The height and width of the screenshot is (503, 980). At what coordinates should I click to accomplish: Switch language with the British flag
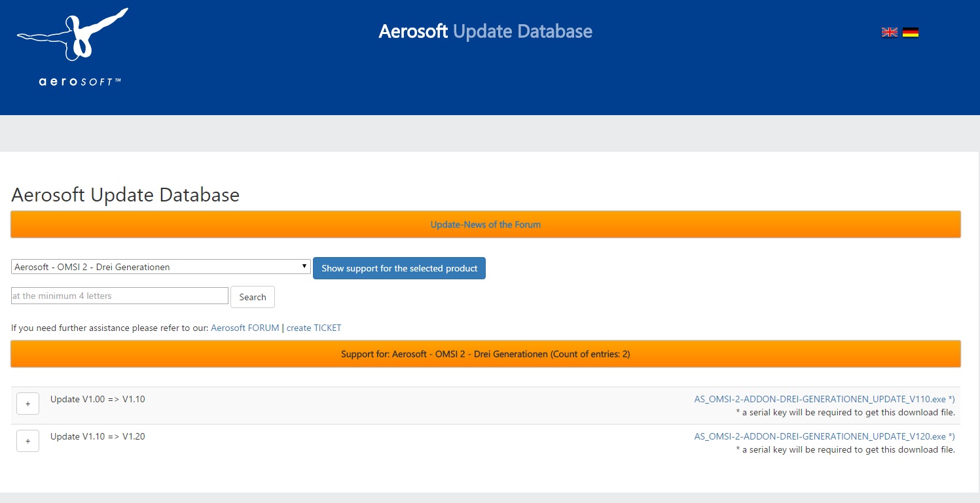tap(889, 32)
